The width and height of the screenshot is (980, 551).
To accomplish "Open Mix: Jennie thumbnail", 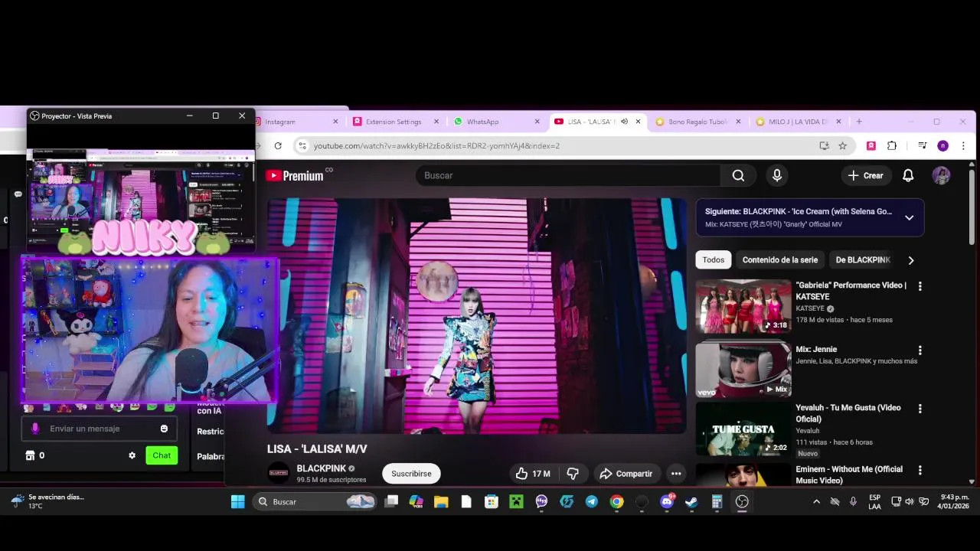I will [743, 370].
